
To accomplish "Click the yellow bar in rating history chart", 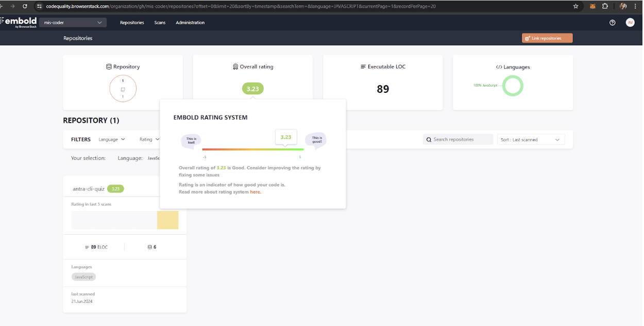I will point(167,220).
